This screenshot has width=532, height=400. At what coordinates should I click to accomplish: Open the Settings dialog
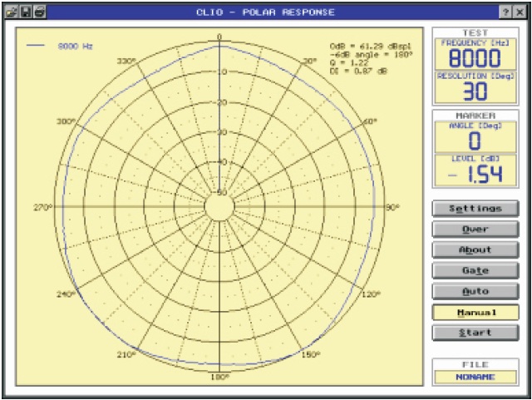(x=475, y=208)
